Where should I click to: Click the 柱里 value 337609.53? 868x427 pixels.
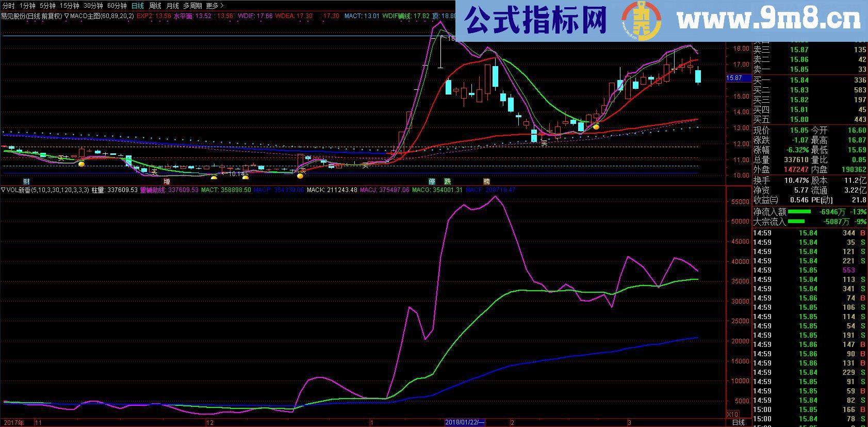point(122,190)
